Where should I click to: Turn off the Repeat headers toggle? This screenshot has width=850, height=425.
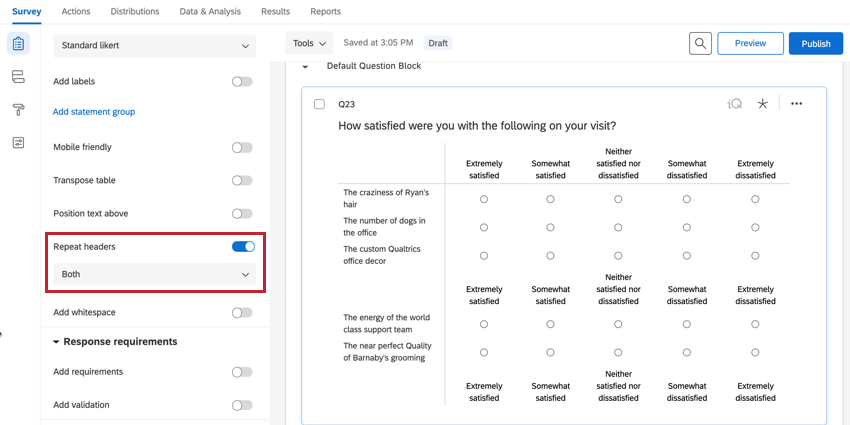click(x=242, y=246)
